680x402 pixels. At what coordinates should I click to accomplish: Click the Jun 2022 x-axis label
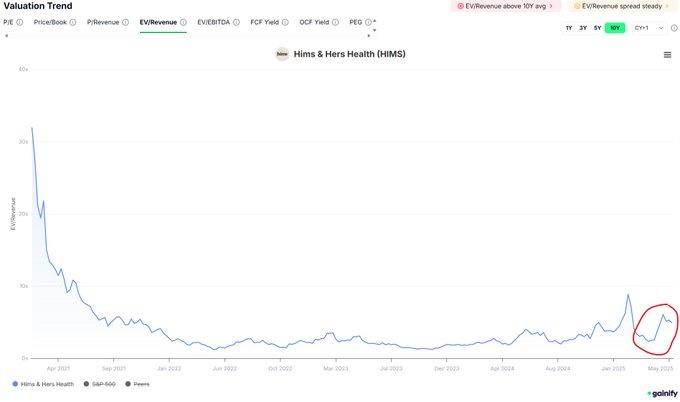pyautogui.click(x=225, y=369)
